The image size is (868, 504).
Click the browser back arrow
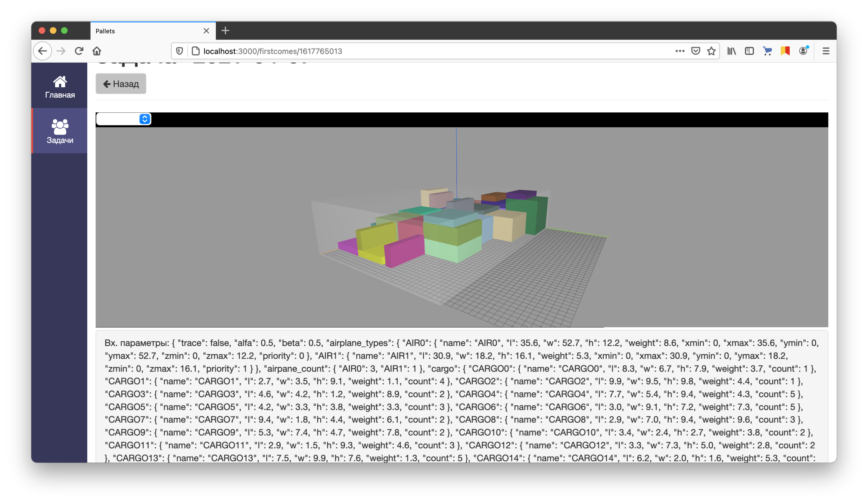click(43, 51)
